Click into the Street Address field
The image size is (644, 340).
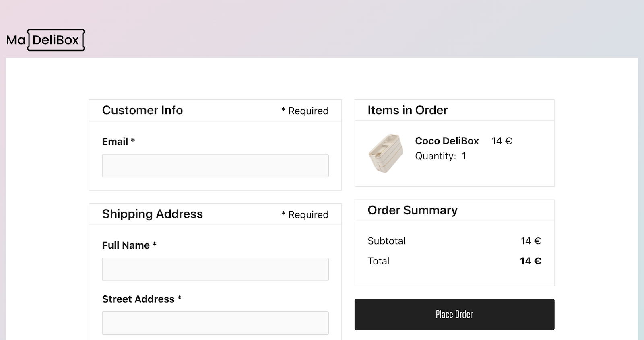pyautogui.click(x=215, y=323)
